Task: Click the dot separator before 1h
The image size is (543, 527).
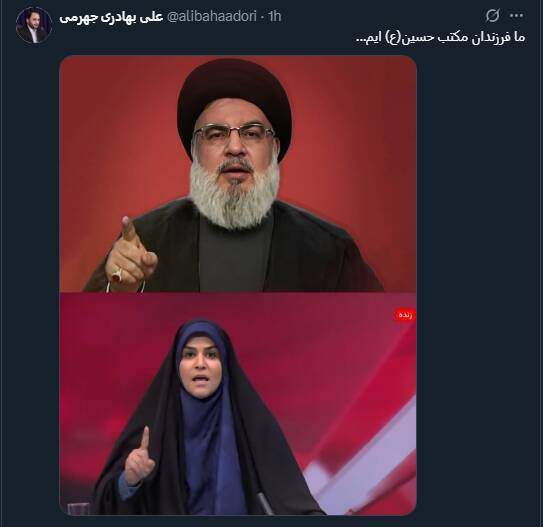Action: [x=263, y=17]
